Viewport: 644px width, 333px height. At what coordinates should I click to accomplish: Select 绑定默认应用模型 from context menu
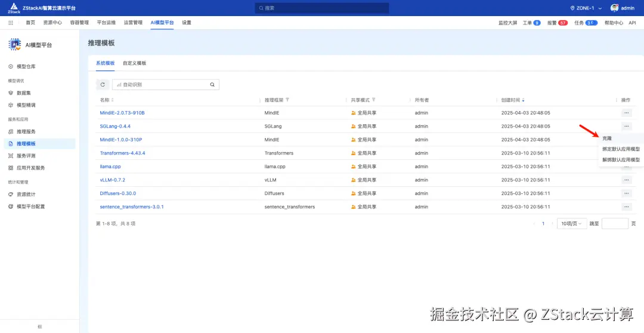point(621,149)
